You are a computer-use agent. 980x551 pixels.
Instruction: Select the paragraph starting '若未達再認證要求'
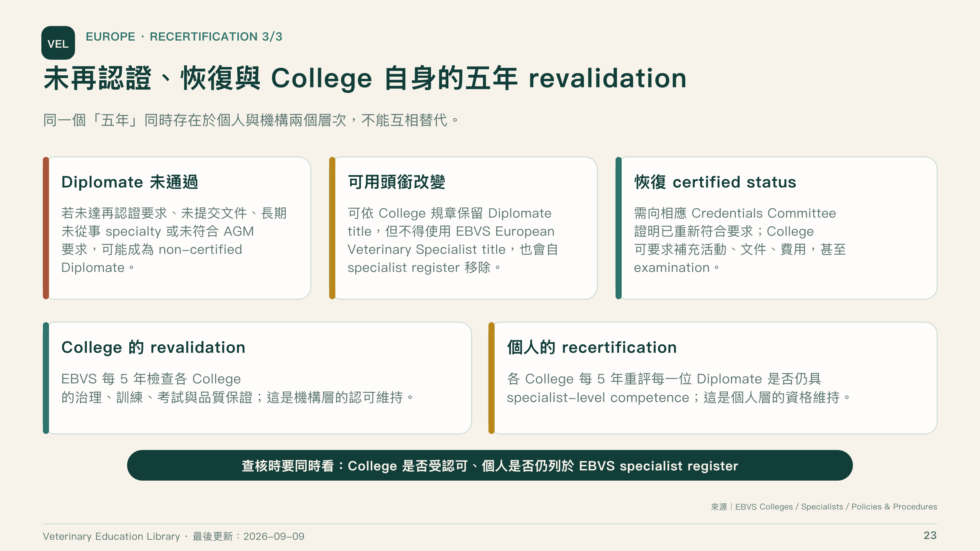174,240
